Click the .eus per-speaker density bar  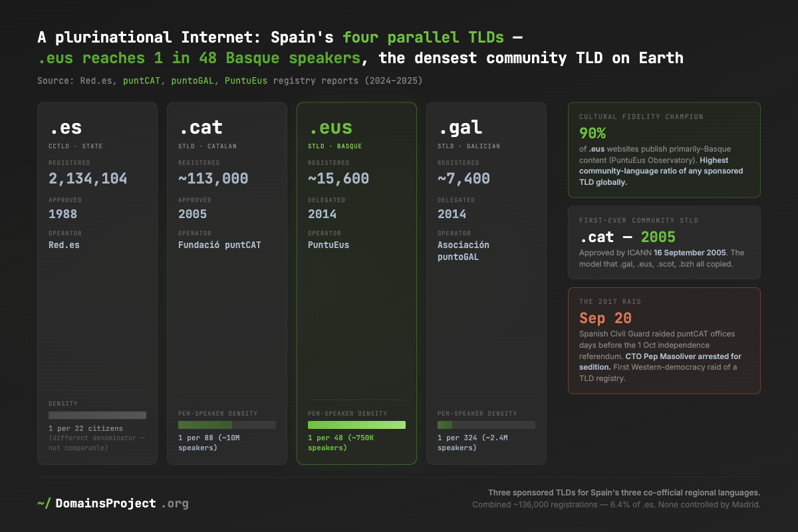coord(356,425)
